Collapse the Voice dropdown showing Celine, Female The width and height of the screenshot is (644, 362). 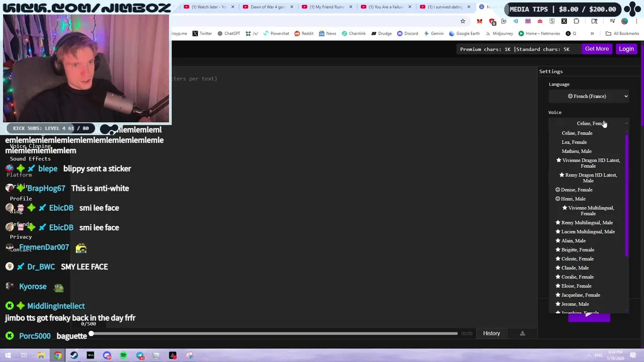(x=589, y=123)
